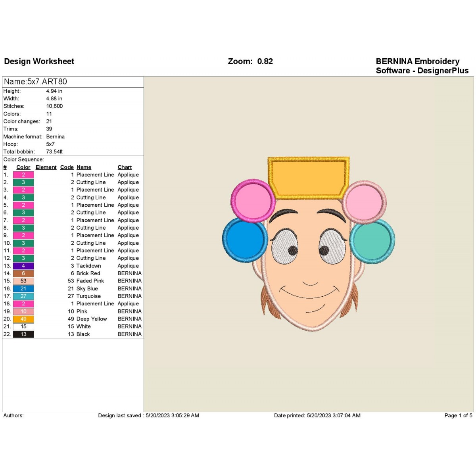
Task: Click the Color changes value 21
Action: (x=49, y=121)
